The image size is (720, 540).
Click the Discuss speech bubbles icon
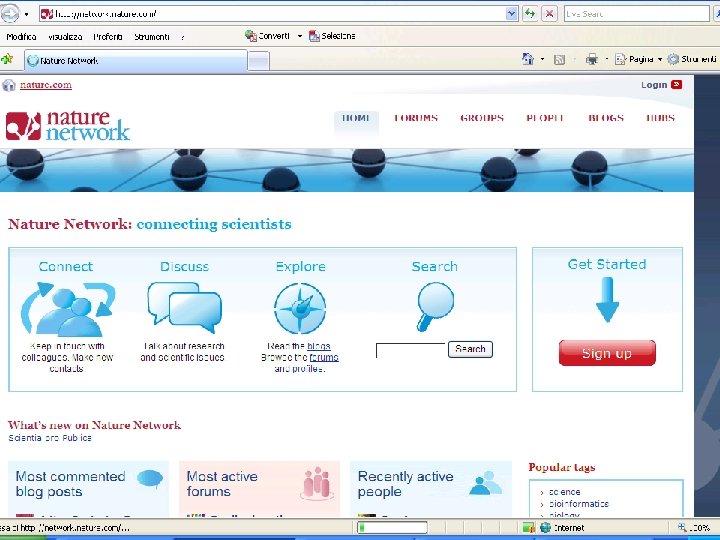(x=185, y=308)
